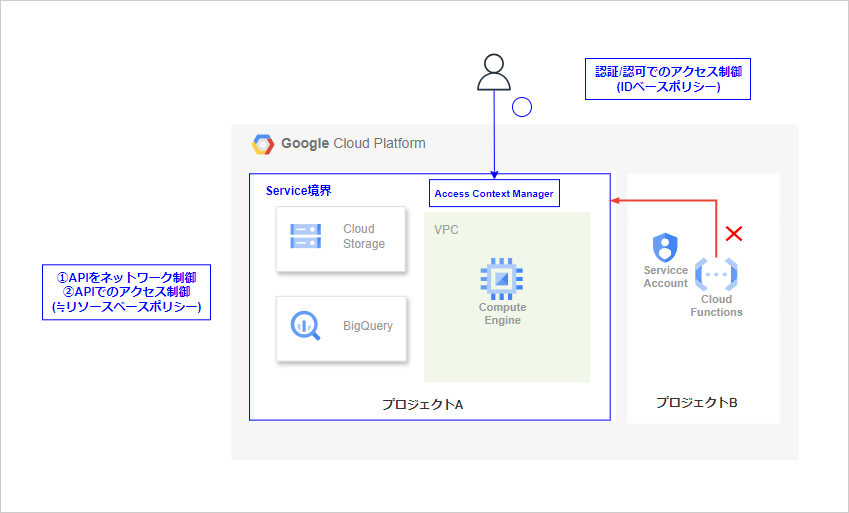Click the 'Compute Engine' text label
This screenshot has width=849, height=513.
coord(502,314)
